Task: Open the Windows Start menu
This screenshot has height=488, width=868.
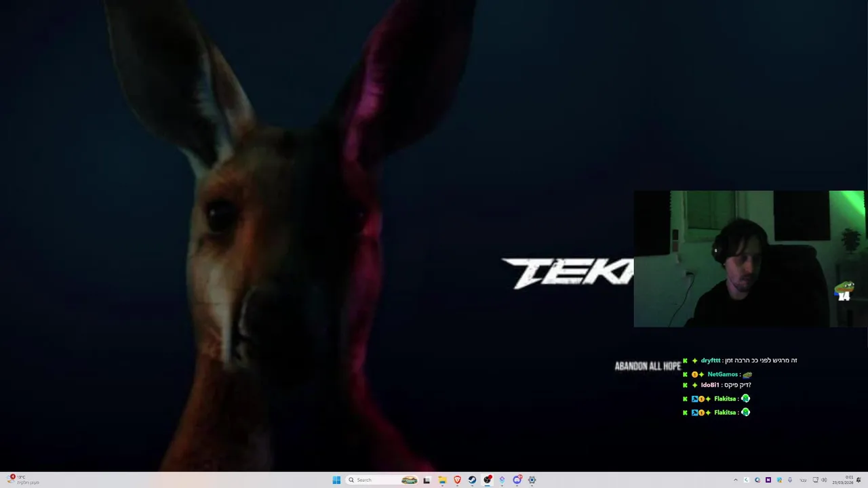Action: (336, 480)
